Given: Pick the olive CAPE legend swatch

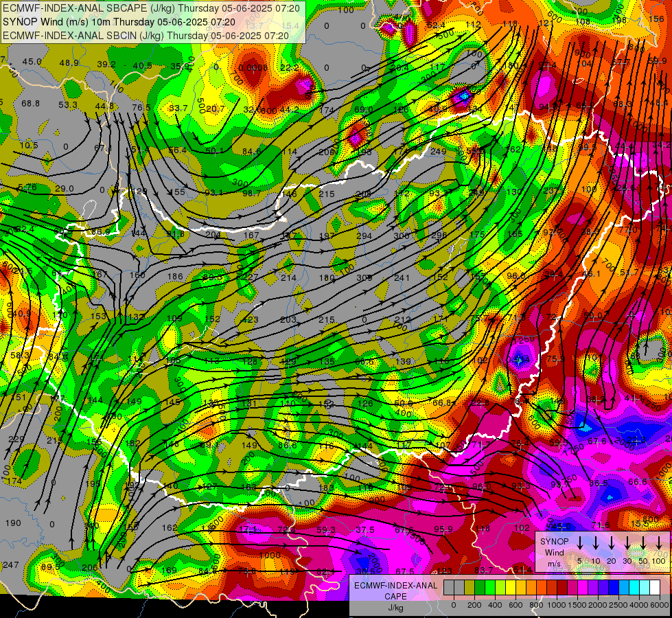Looking at the screenshot, I should 470,587.
